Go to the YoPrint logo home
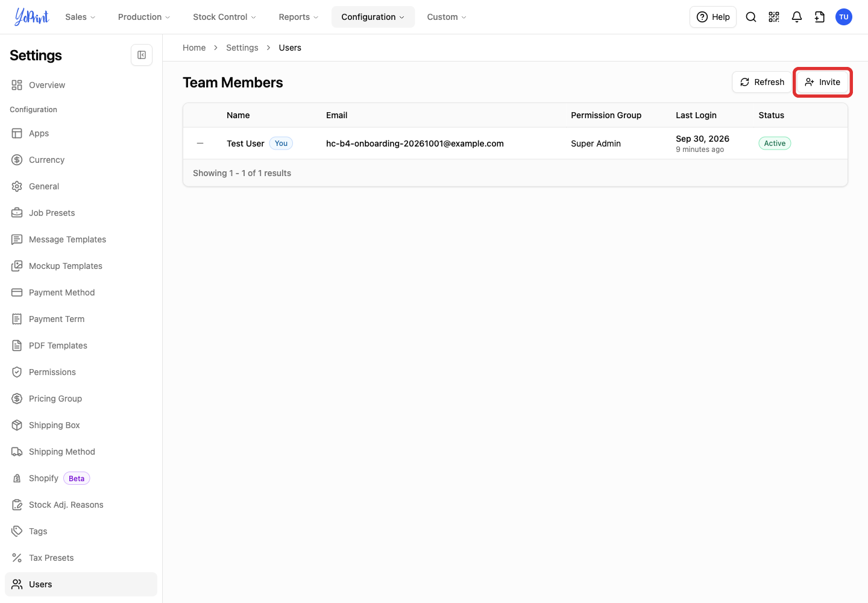Viewport: 868px width, 603px height. [31, 17]
